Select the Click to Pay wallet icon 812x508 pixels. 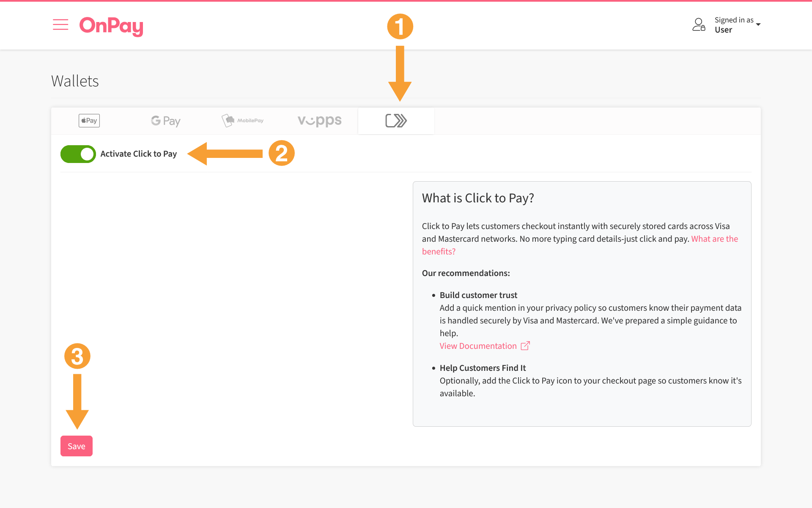(396, 120)
